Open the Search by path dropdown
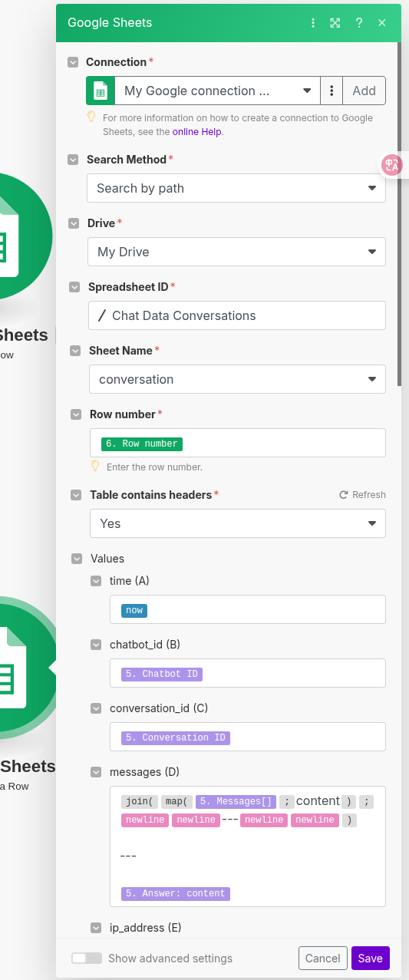This screenshot has width=409, height=980. pos(236,188)
